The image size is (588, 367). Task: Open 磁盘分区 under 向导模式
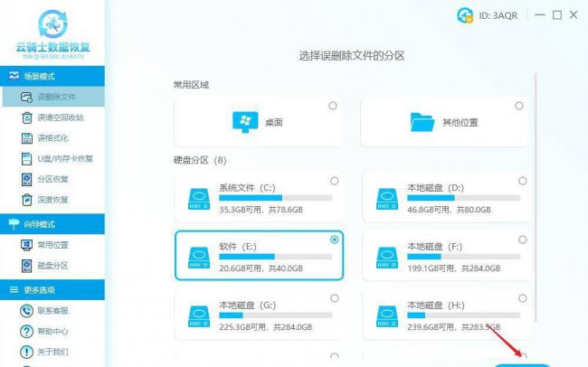point(52,266)
